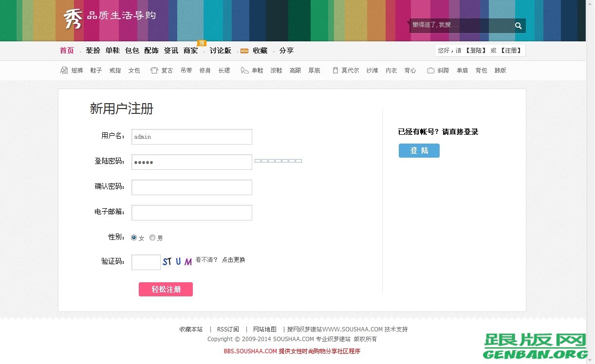Click the blue 登陆 button

point(419,150)
